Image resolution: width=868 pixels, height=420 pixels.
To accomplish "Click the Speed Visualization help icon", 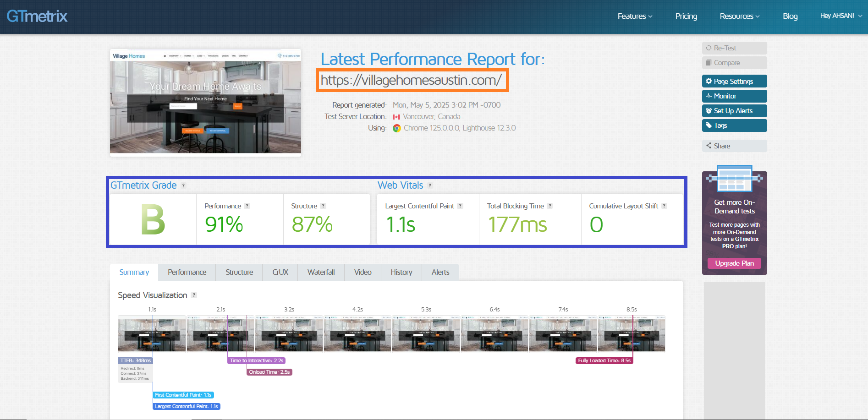I will [x=194, y=295].
